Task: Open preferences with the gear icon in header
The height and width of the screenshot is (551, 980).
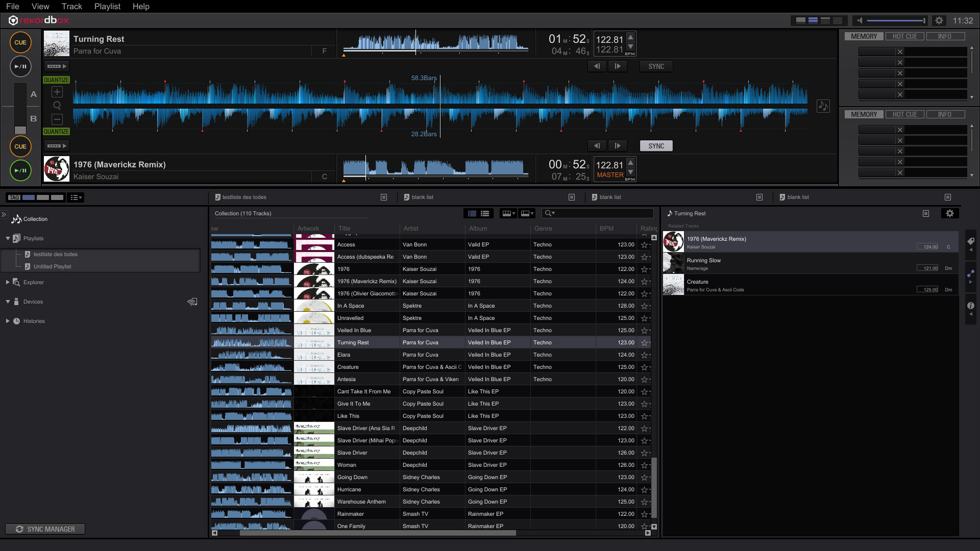Action: click(939, 20)
